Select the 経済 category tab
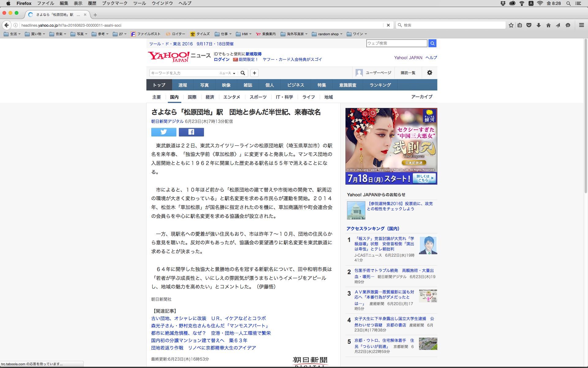 (210, 97)
